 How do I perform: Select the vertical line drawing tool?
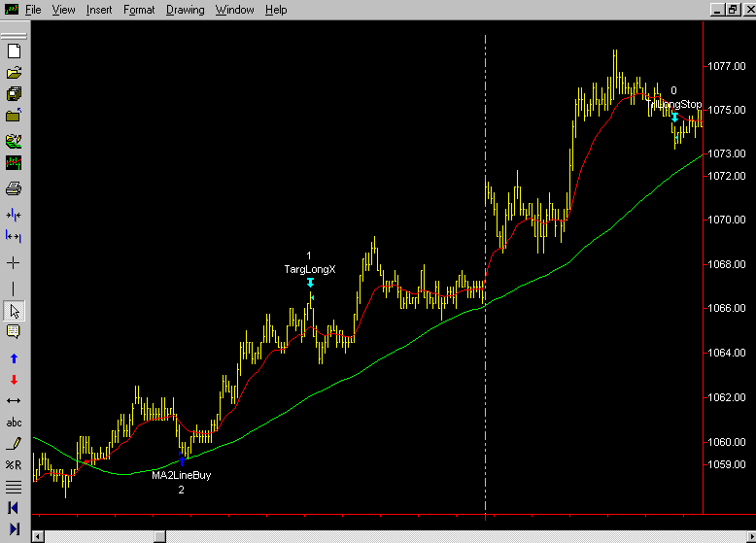14,288
